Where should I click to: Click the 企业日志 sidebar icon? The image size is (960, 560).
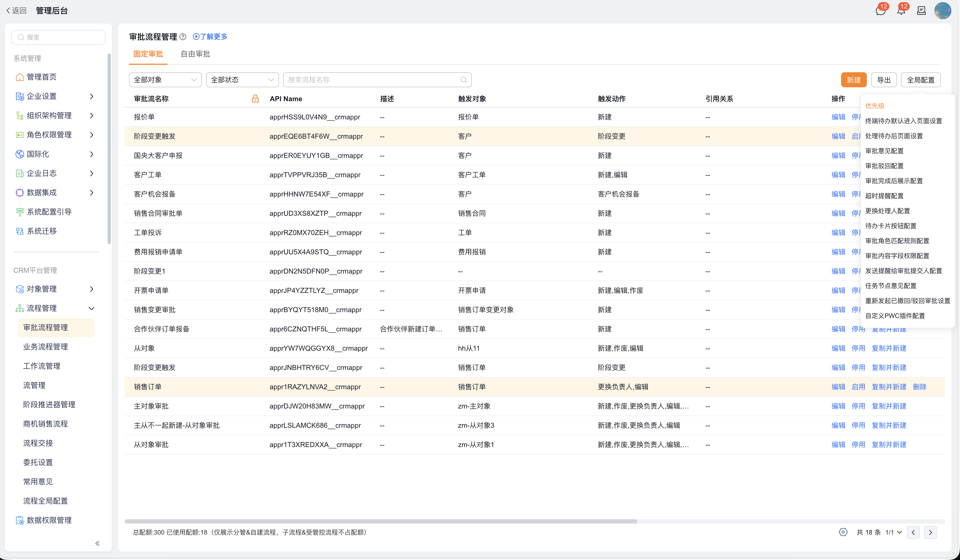[x=20, y=173]
